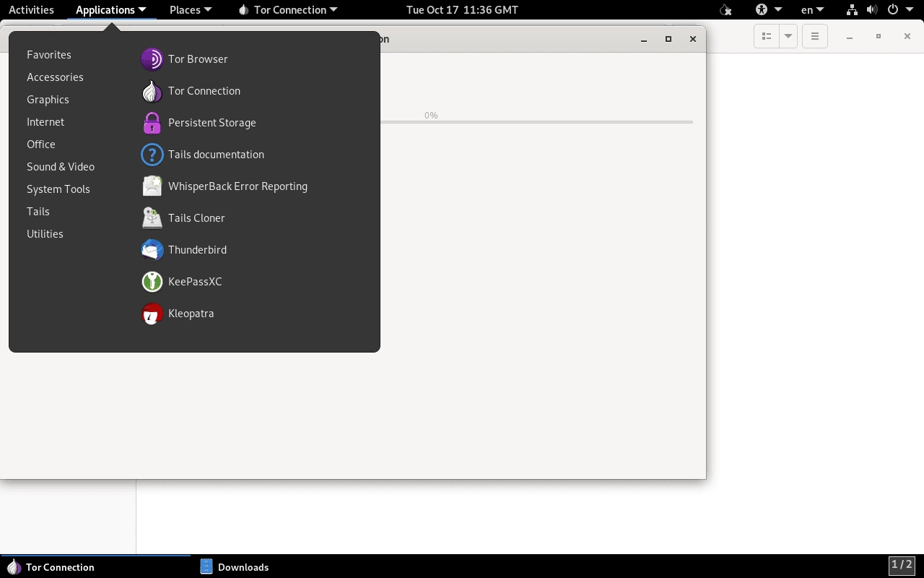924x578 pixels.
Task: Click the volume speaker icon
Action: [x=872, y=10]
